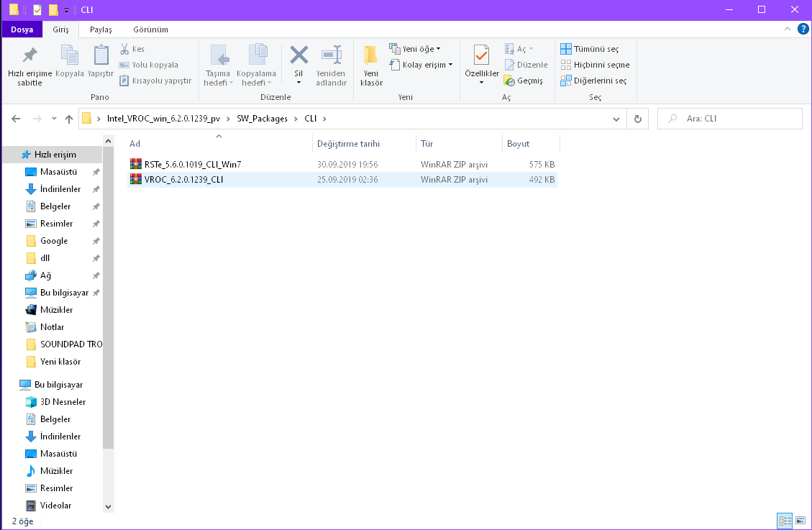Click Yeniden adlandır rename icon
812x530 pixels.
[331, 55]
